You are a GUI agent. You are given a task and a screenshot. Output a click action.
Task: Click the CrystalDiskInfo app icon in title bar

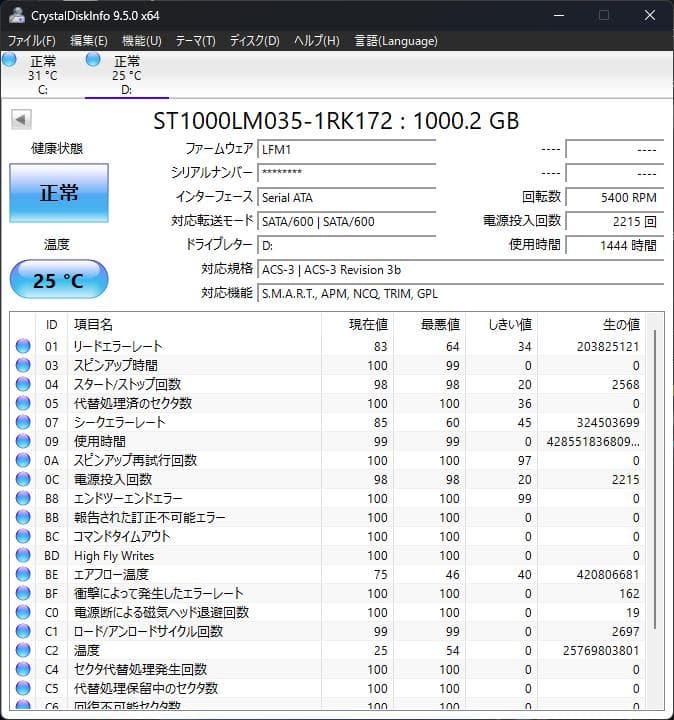pos(17,15)
